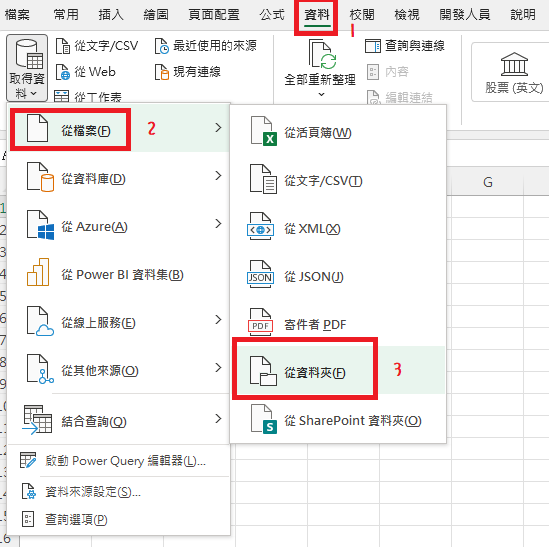Viewport: 549px width, 547px height.
Task: Open the 全部重新整理 dropdown arrow
Action: click(321, 95)
